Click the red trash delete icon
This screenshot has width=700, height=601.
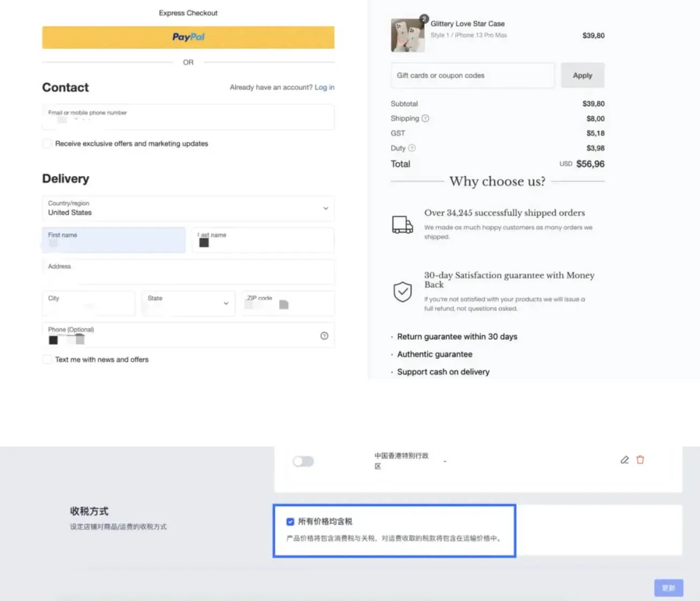pyautogui.click(x=640, y=460)
